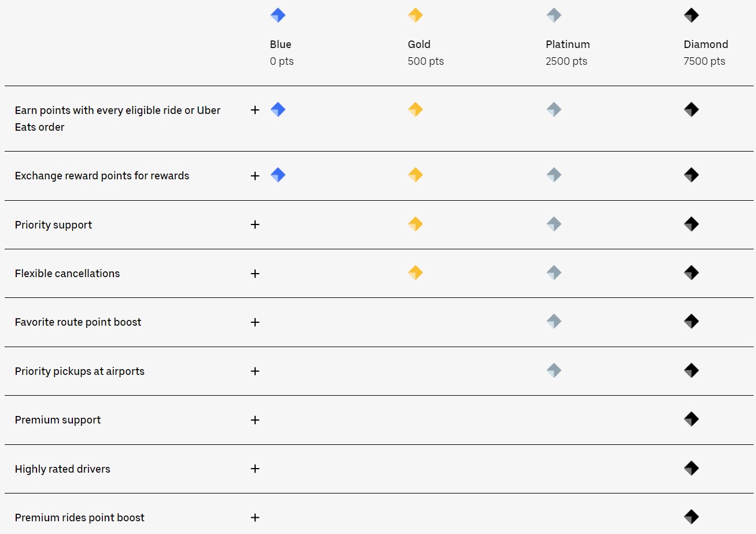Screen dimensions: 756x534
Task: Click the Platinum tier diamond icon in header
Action: 554,16
